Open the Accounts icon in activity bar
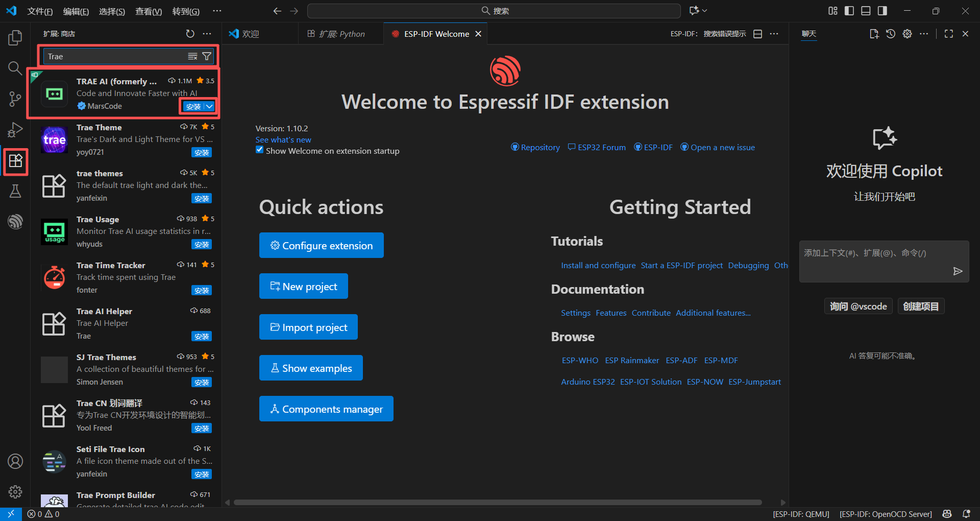Screen dimensions: 980x521 tap(15, 461)
